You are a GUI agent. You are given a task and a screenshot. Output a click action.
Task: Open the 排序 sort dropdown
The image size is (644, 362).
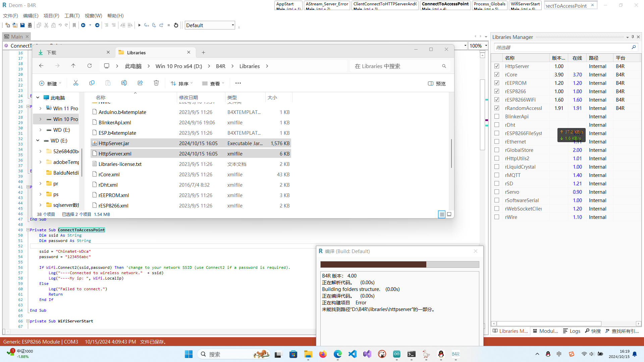tap(182, 83)
